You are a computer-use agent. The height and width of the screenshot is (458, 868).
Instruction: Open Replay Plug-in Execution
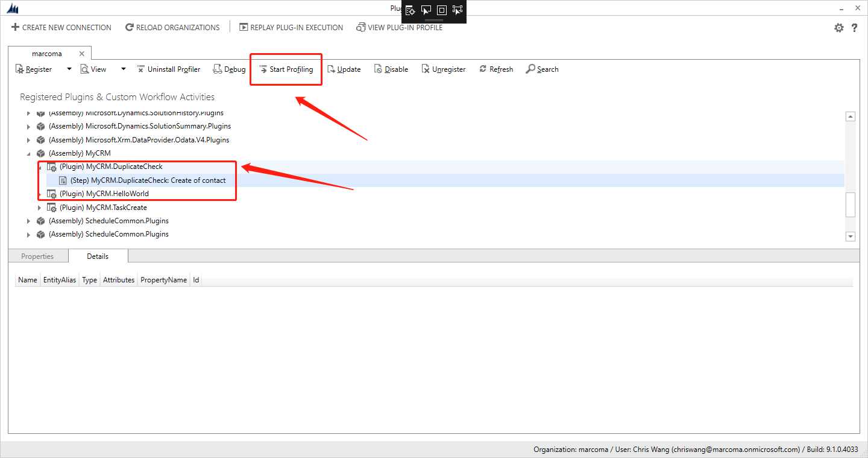291,27
